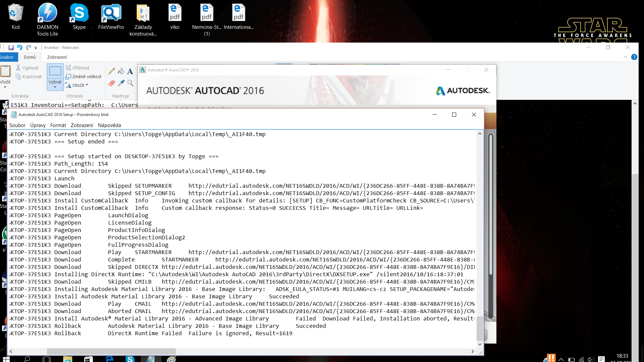Open the blue Soubor file button
This screenshot has height=362, width=644.
click(x=7, y=57)
